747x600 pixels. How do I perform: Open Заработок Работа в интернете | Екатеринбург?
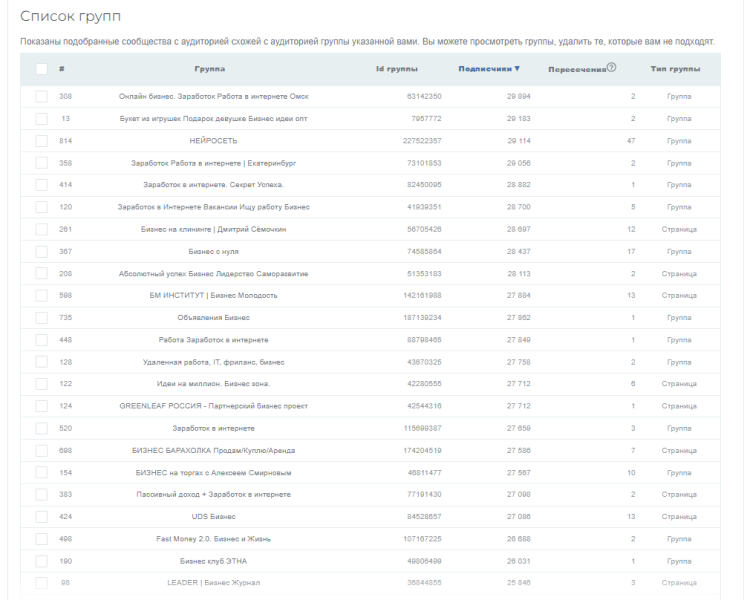point(213,163)
